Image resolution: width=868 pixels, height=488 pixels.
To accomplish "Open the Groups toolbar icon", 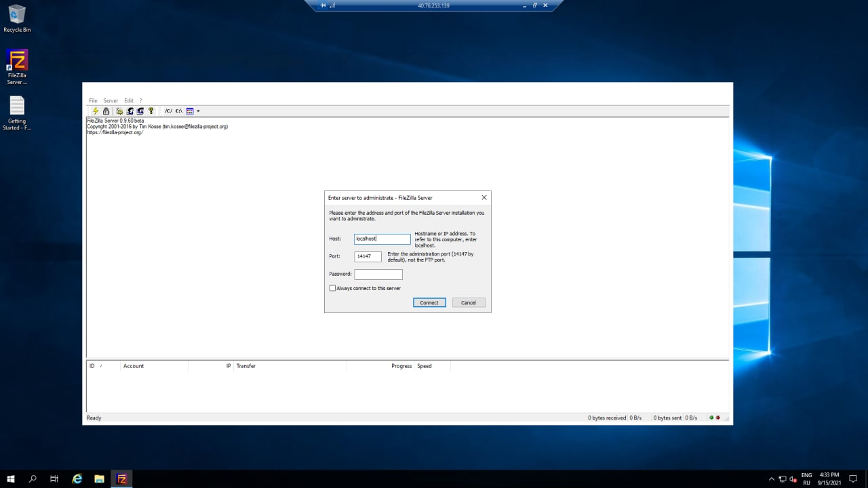I will 140,111.
